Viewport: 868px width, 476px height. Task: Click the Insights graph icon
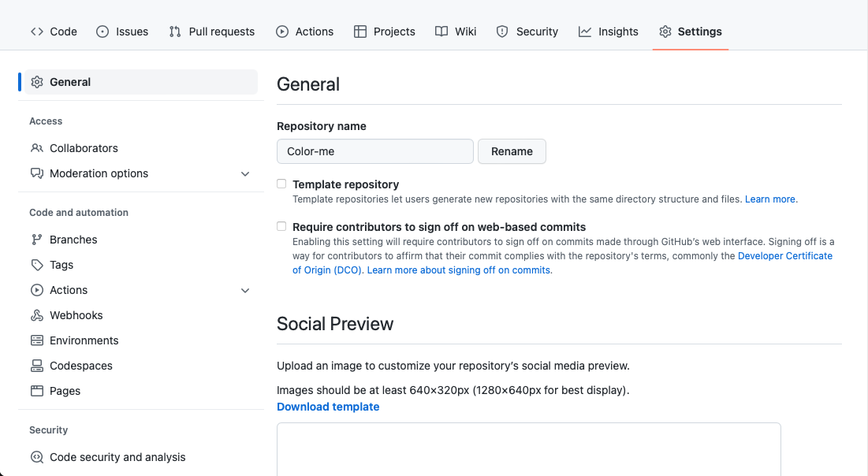point(584,32)
